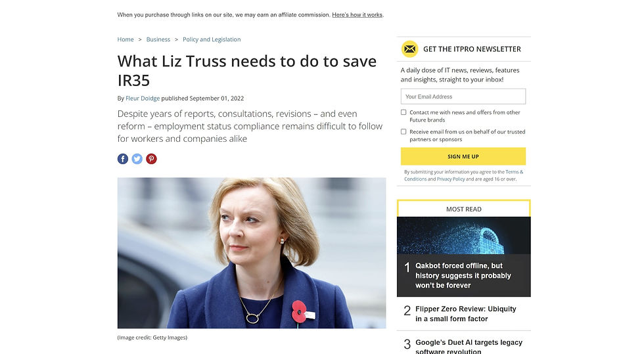Screen dimensions: 644x354
Task: Read 'Qakbot forced offline' headline
Action: (463, 276)
